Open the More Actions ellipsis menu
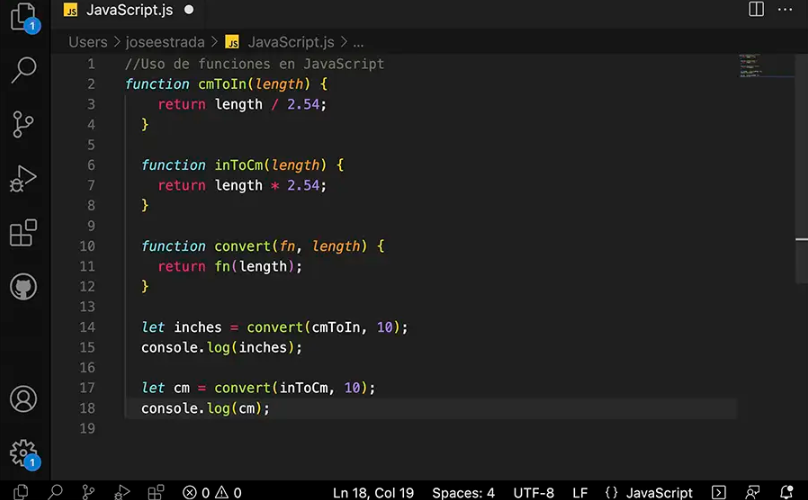 [785, 9]
